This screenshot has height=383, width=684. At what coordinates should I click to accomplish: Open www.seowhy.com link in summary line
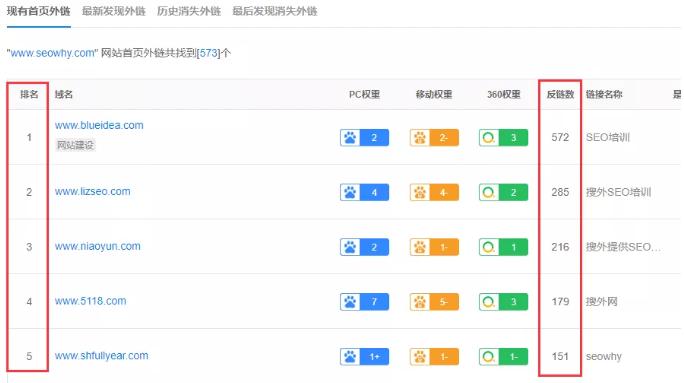(52, 53)
